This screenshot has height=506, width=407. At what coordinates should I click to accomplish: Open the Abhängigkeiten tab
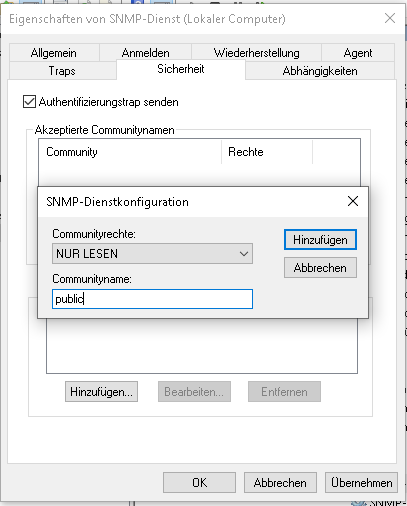(320, 71)
